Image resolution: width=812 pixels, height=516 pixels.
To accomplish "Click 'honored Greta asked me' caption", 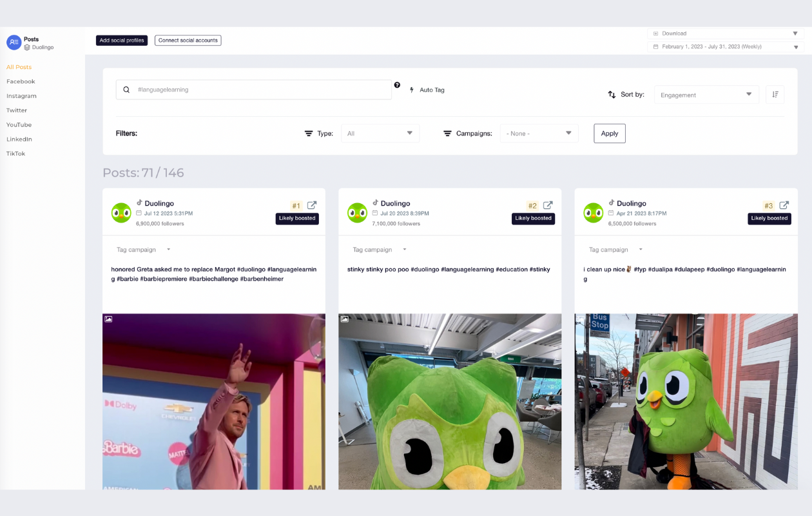I will [x=214, y=274].
